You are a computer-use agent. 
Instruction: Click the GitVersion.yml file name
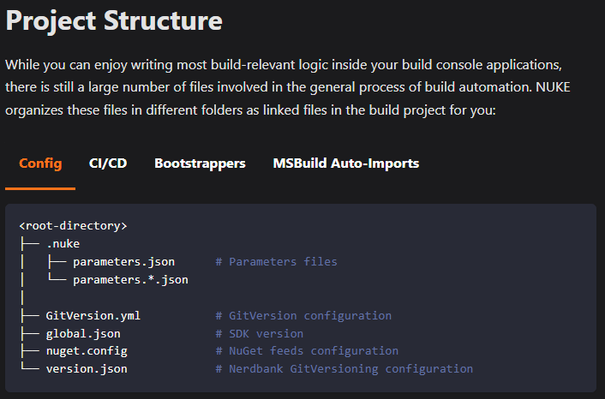coord(93,316)
